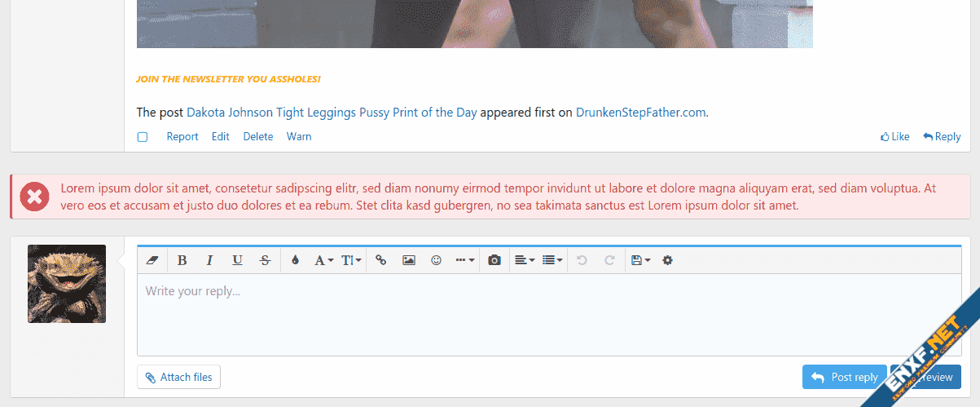The width and height of the screenshot is (980, 407).
Task: Open the font size dropdown
Action: coord(351,260)
